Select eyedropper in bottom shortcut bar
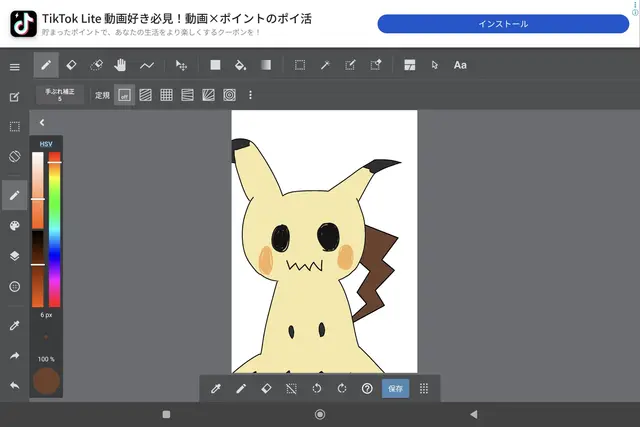Viewport: 640px width, 427px height. pyautogui.click(x=216, y=389)
